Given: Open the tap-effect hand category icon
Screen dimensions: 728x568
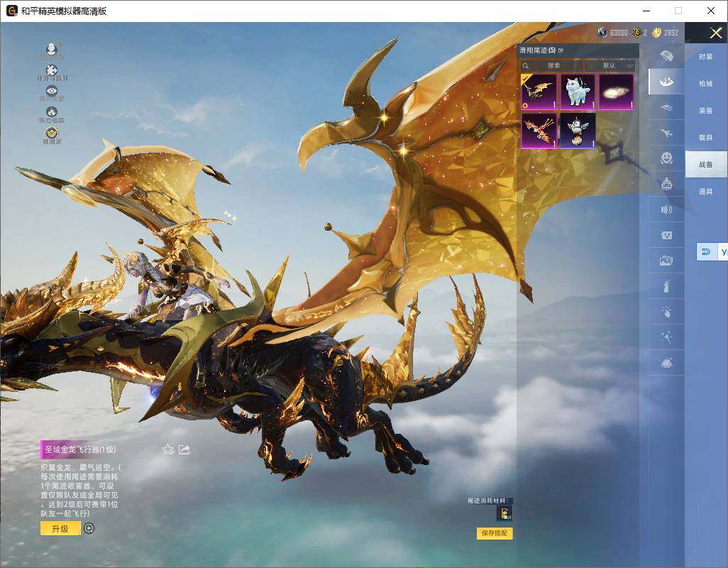Looking at the screenshot, I should point(666,312).
